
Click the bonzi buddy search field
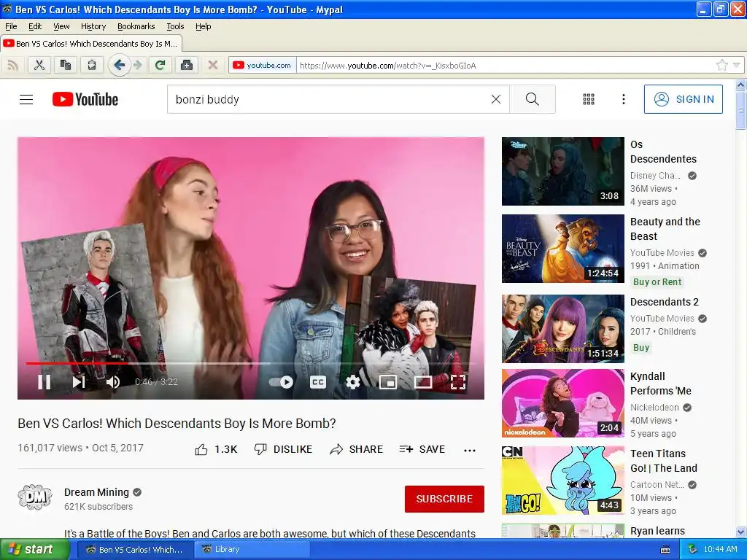coord(329,99)
